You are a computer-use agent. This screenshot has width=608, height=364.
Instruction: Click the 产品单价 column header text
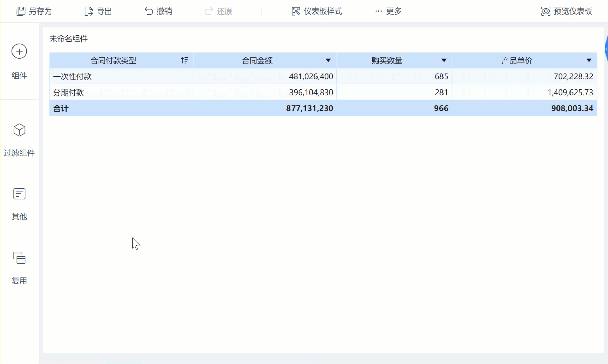(x=517, y=60)
